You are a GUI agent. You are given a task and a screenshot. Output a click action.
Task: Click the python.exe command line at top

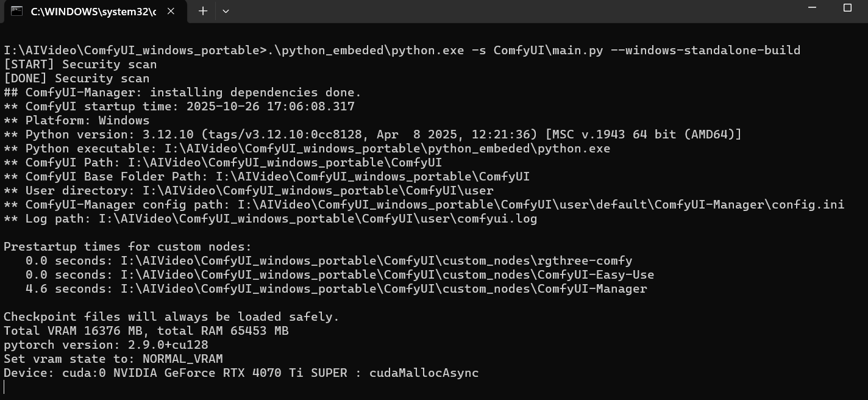coord(402,50)
